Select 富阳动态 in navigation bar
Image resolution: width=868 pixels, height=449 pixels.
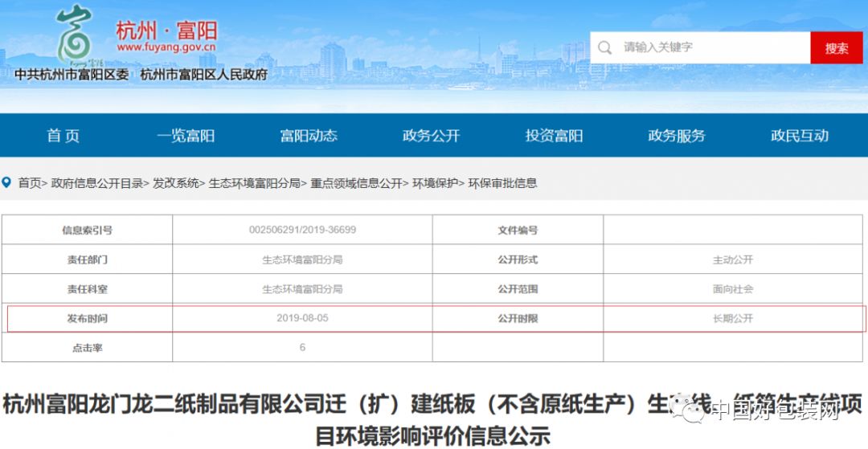[x=309, y=136]
